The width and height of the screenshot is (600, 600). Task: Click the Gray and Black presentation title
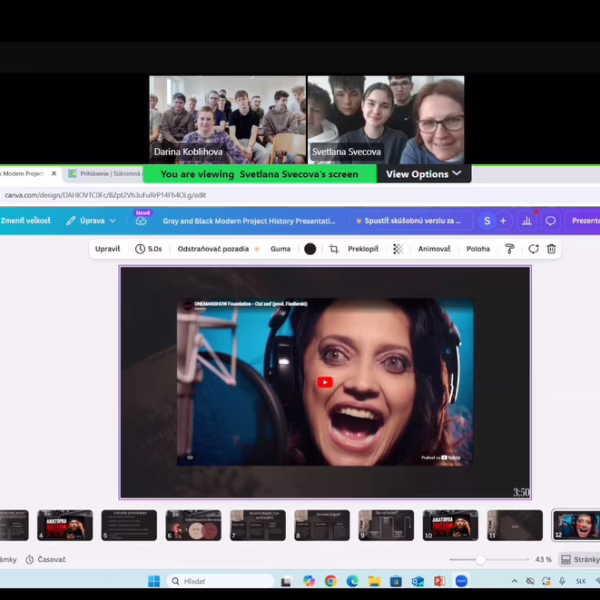[x=249, y=221]
